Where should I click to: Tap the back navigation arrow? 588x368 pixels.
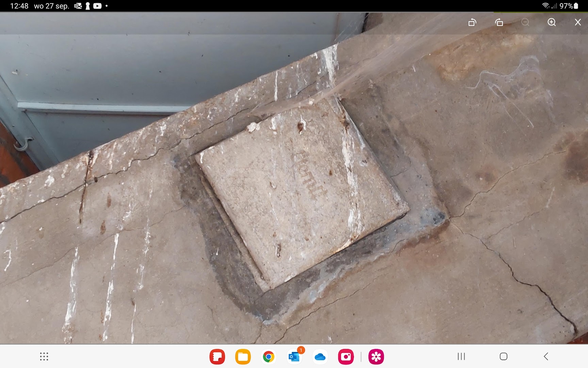[546, 356]
